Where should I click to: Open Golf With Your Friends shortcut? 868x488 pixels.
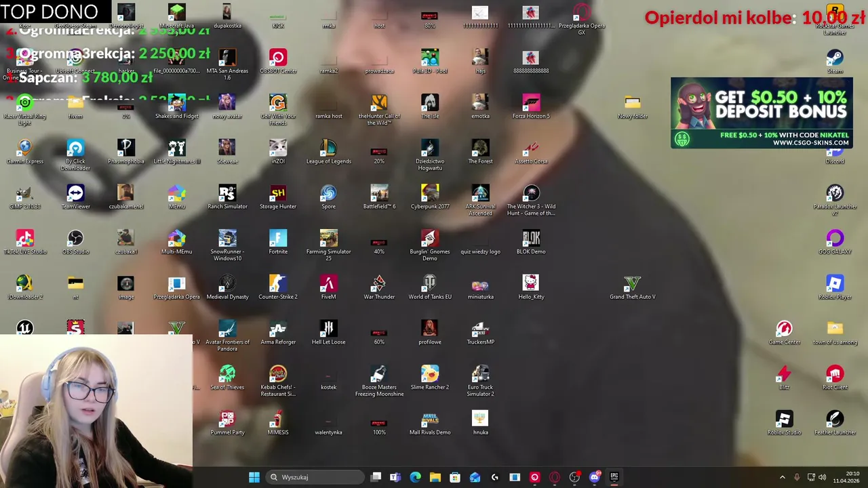(278, 110)
